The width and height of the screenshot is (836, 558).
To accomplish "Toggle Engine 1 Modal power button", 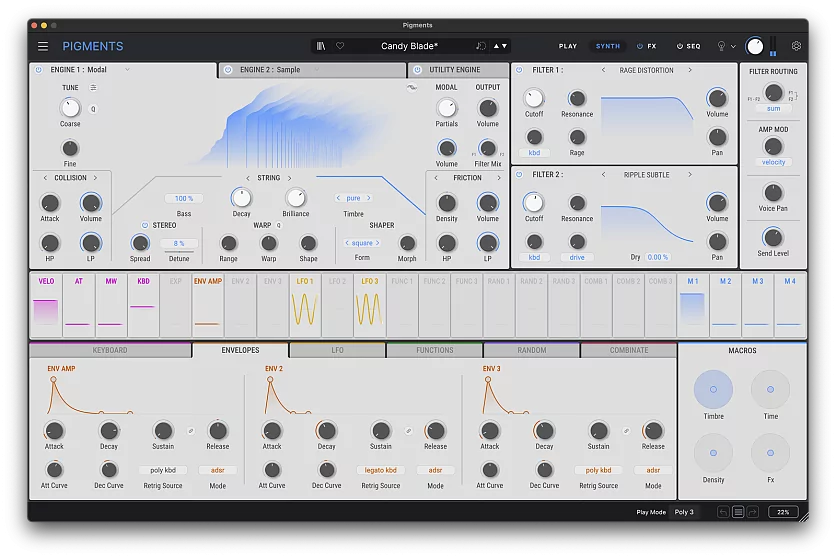I will click(x=39, y=70).
